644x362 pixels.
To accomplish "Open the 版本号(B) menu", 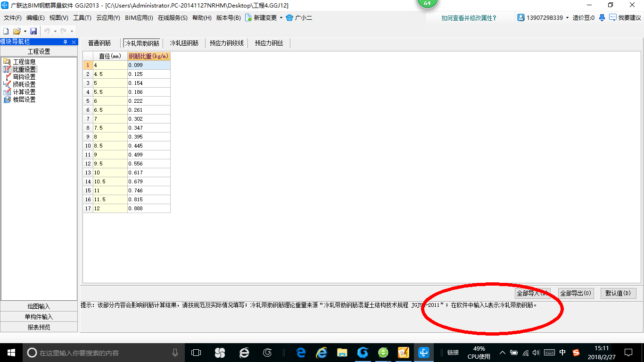I will click(x=228, y=18).
